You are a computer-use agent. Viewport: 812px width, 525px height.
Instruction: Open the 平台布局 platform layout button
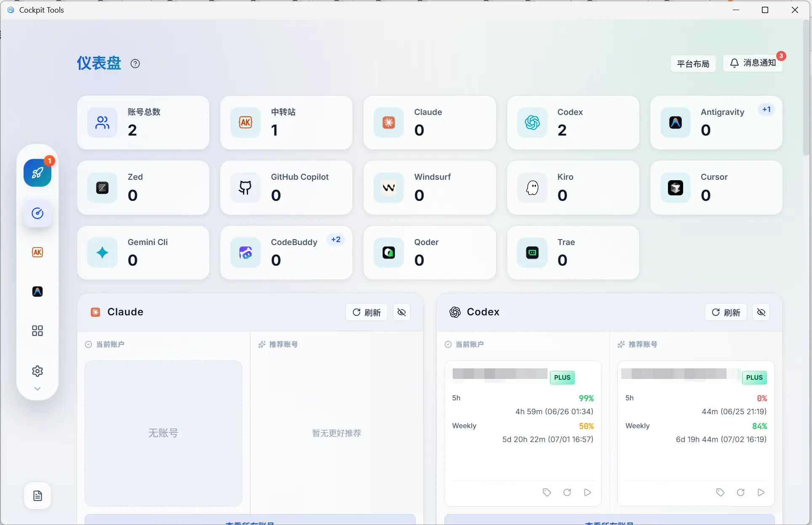pos(693,64)
